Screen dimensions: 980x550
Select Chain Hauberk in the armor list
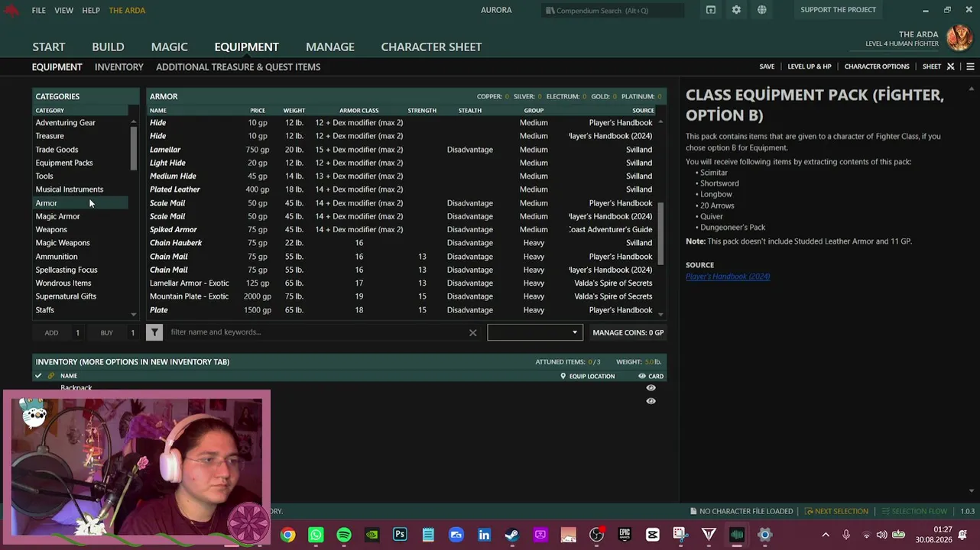pyautogui.click(x=403, y=243)
